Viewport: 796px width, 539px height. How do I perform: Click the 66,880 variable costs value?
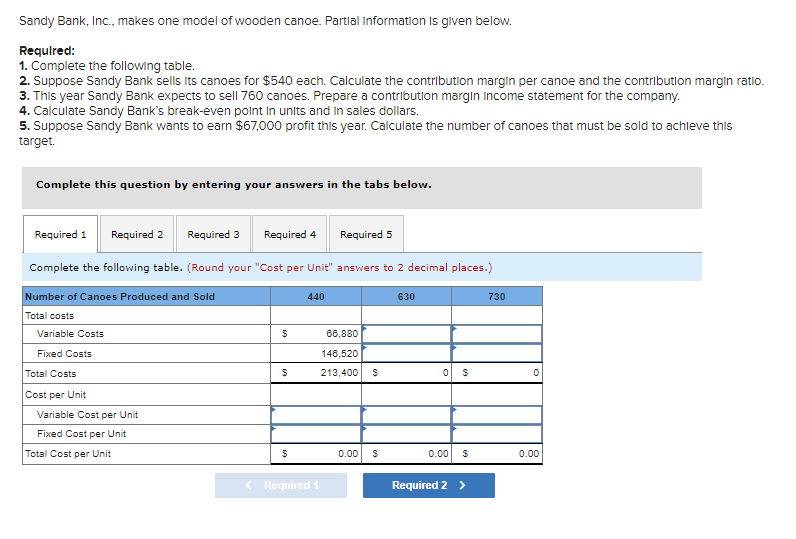coord(342,333)
